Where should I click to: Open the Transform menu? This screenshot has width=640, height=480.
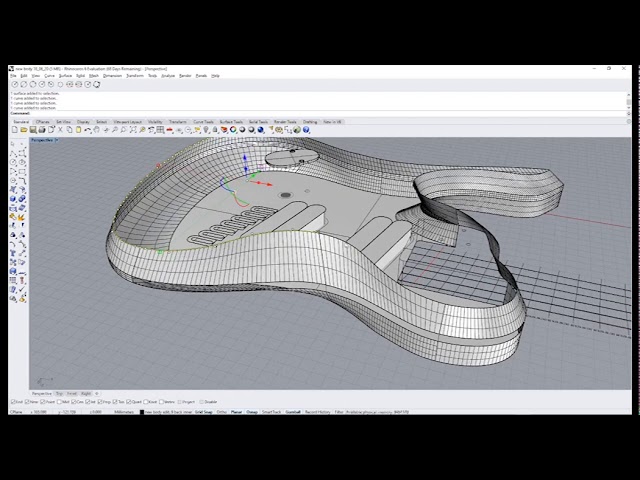tap(135, 76)
